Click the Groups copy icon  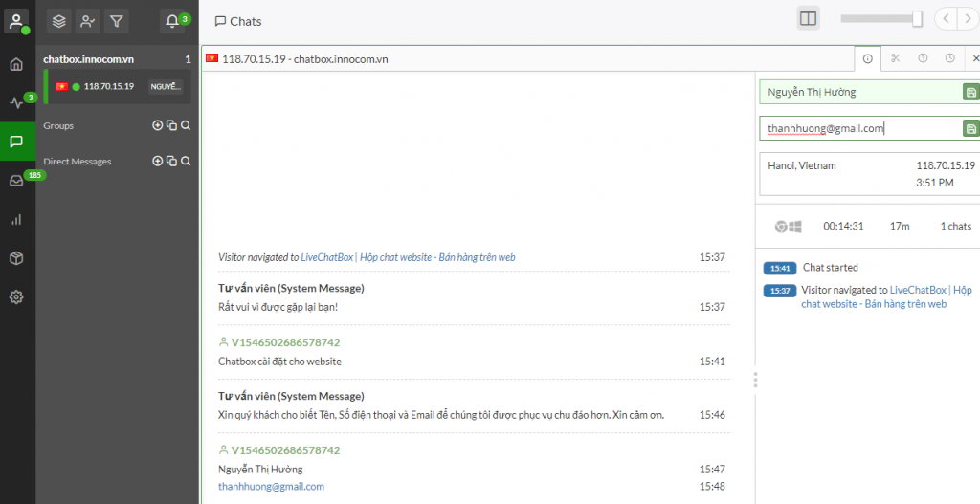[x=172, y=125]
